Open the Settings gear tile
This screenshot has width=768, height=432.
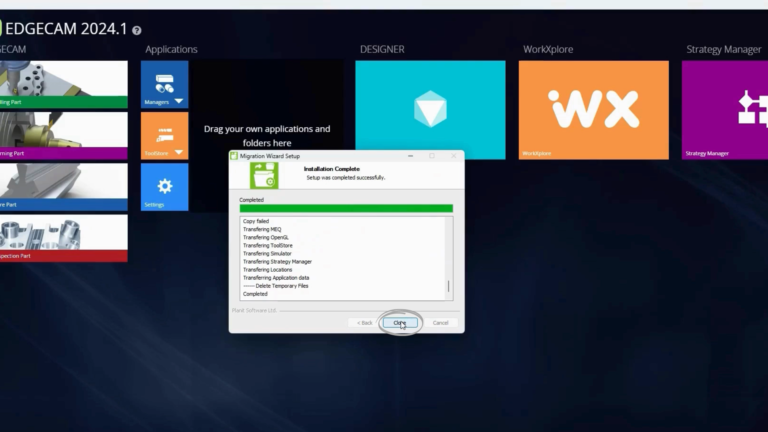(164, 187)
